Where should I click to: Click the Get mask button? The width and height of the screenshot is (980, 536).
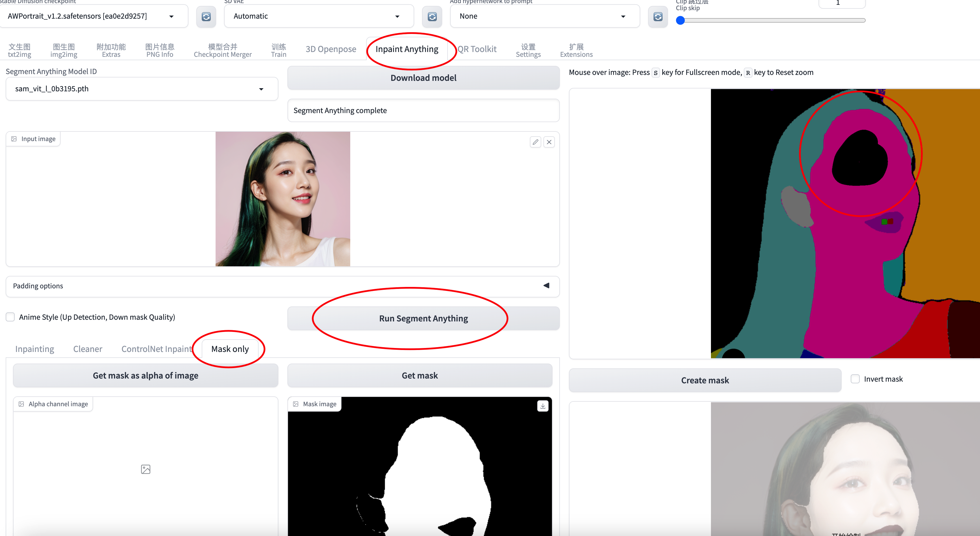420,375
